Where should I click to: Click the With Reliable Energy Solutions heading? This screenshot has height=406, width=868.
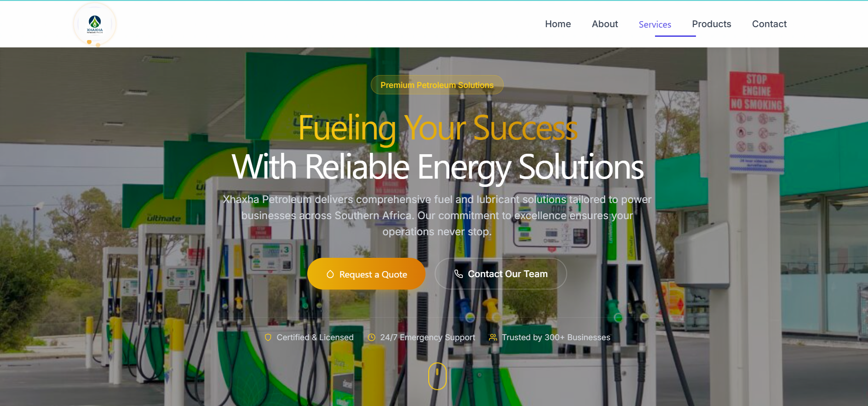[x=437, y=167]
